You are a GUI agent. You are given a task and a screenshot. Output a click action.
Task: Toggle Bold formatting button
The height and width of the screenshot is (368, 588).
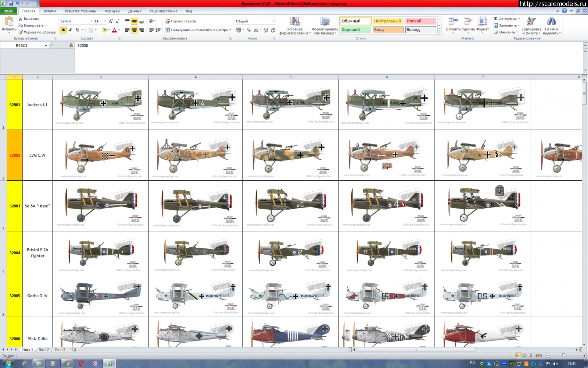(x=63, y=30)
